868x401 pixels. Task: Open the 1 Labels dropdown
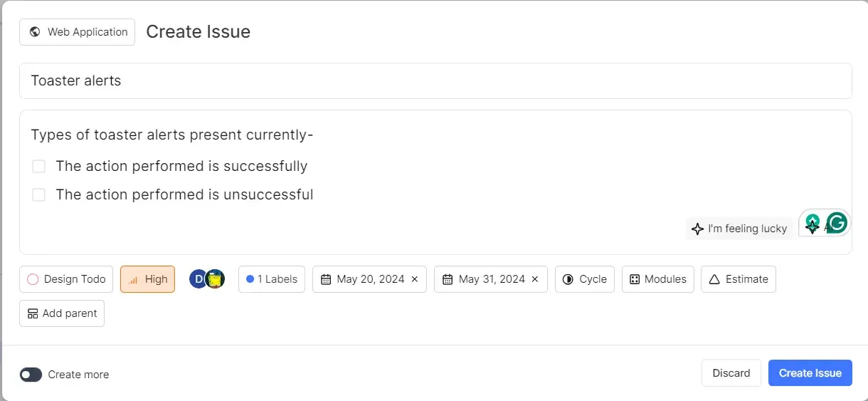coord(272,279)
